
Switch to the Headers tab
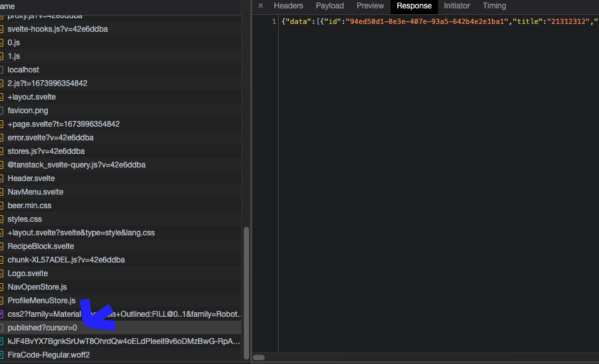tap(289, 6)
